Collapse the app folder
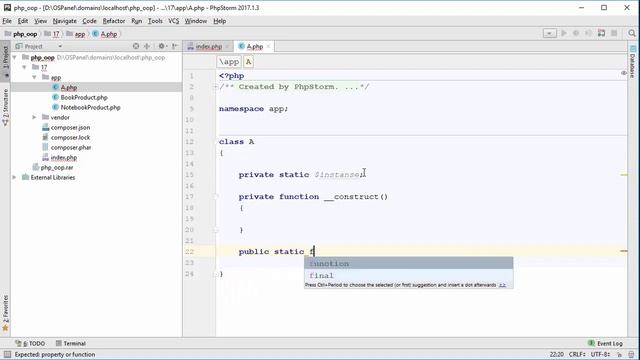 coord(34,77)
